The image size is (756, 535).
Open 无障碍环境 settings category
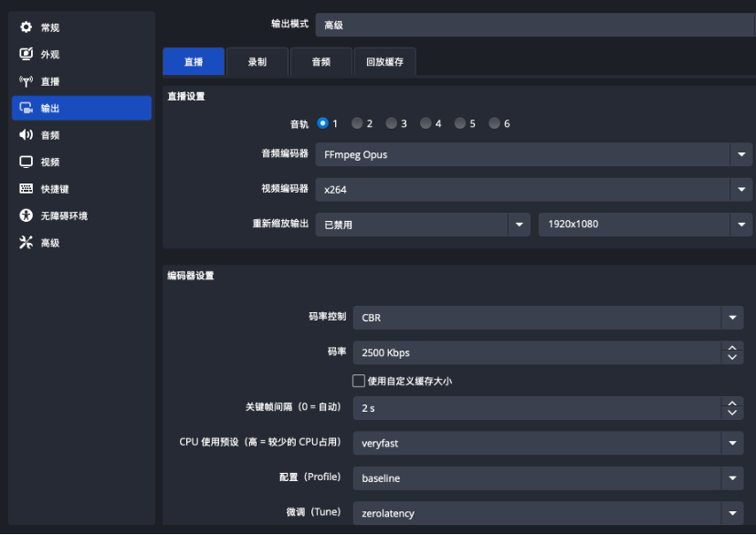coord(81,215)
